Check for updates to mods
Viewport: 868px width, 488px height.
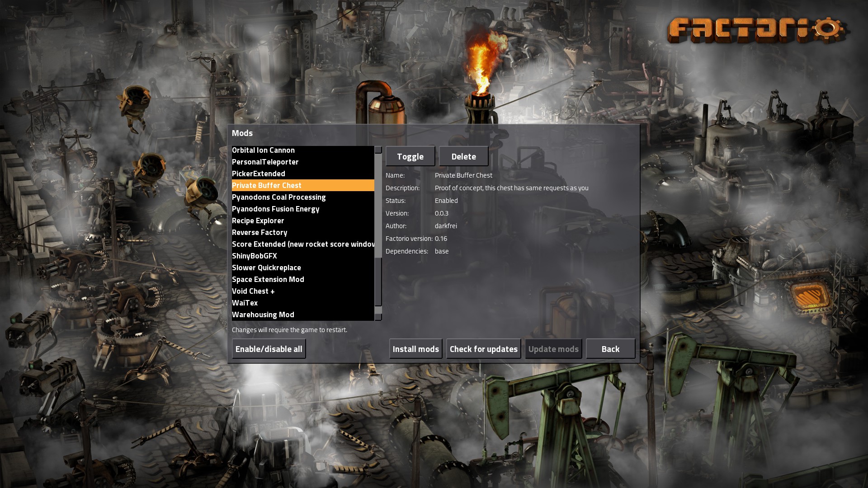click(483, 349)
